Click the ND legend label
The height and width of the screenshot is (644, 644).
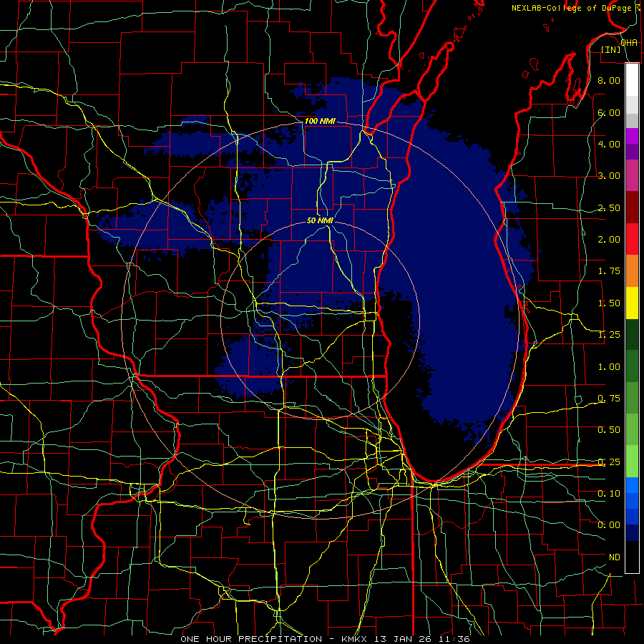[x=615, y=557]
